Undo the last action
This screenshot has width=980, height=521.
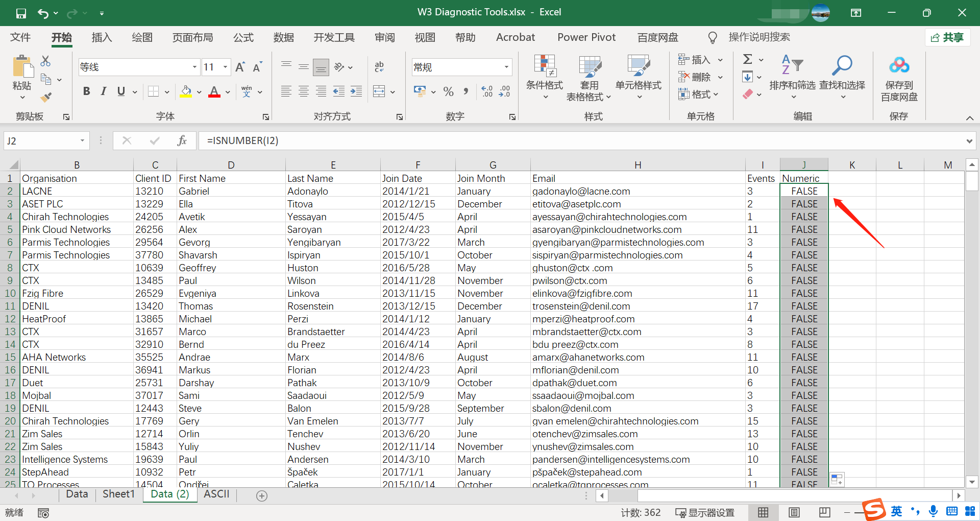coord(43,13)
